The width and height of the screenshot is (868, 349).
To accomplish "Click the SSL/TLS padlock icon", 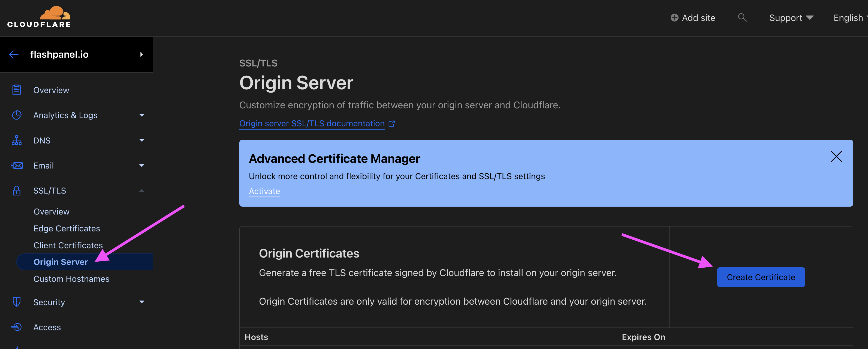I will coord(16,191).
